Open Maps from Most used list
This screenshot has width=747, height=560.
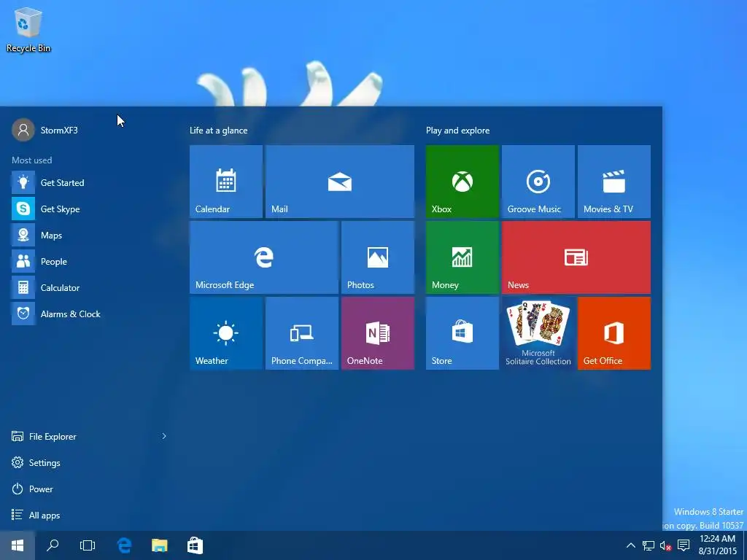89,235
